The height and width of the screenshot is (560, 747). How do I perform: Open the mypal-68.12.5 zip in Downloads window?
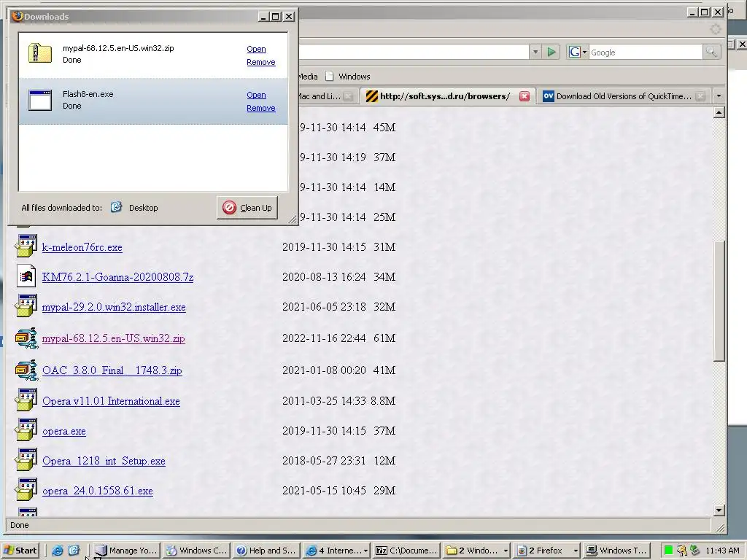click(256, 49)
